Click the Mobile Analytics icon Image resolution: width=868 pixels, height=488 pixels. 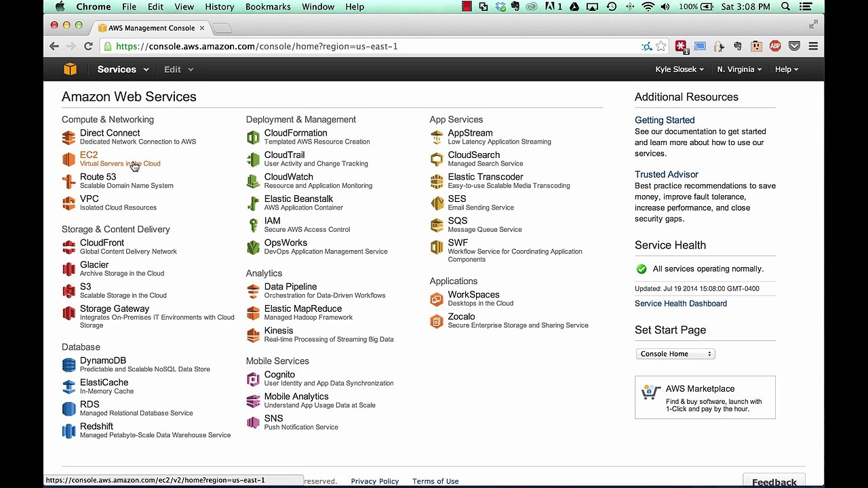click(x=253, y=401)
